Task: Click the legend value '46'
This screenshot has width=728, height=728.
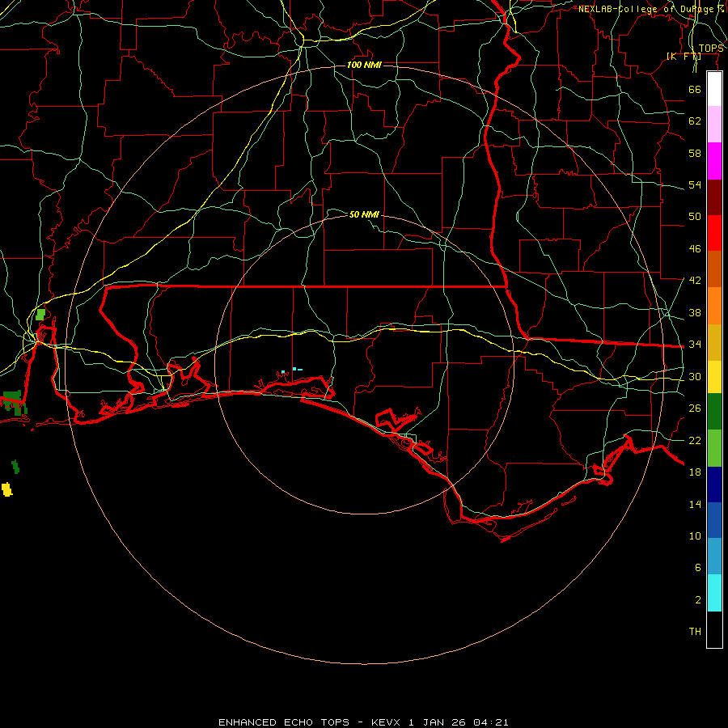Action: (695, 249)
